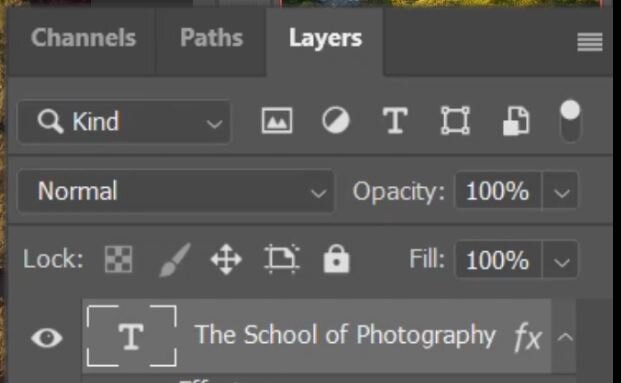Select The School of Photography layer name
Viewport: 621px width, 383px height.
345,335
